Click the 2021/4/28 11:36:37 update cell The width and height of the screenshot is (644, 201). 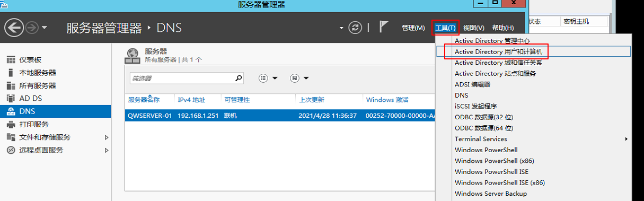(328, 116)
